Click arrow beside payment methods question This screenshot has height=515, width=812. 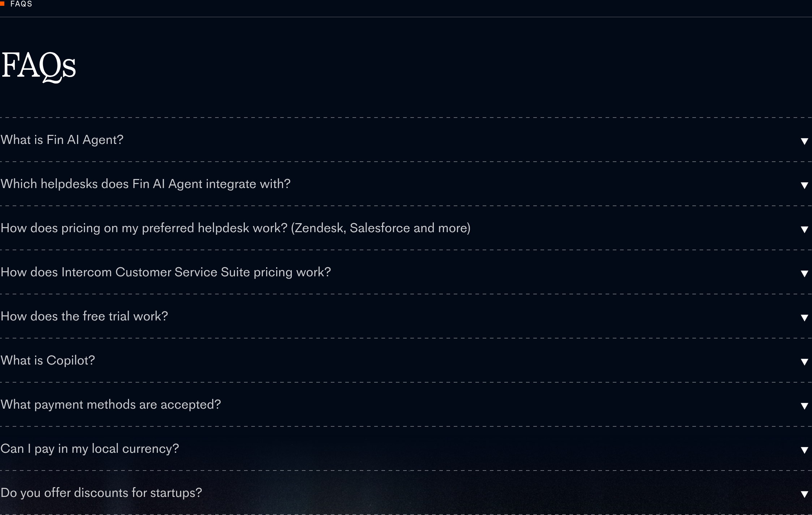[x=804, y=406]
